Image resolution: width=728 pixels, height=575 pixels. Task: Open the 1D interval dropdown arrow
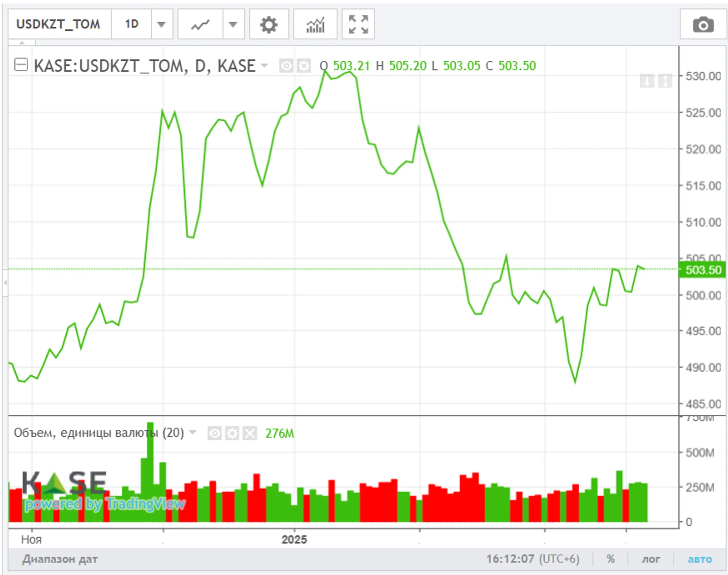coord(161,25)
